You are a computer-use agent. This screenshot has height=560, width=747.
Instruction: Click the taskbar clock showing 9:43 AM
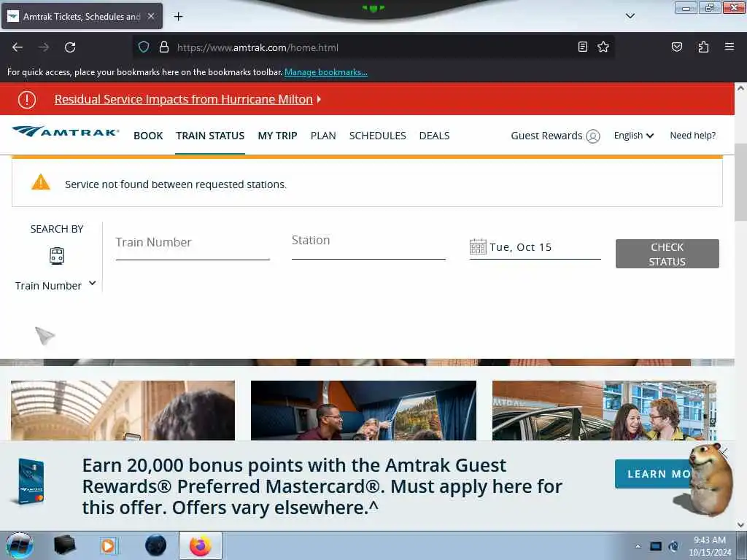pyautogui.click(x=710, y=546)
